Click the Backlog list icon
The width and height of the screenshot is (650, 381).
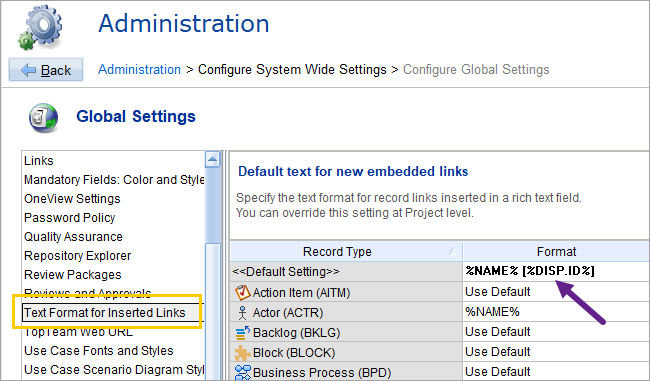pyautogui.click(x=243, y=332)
